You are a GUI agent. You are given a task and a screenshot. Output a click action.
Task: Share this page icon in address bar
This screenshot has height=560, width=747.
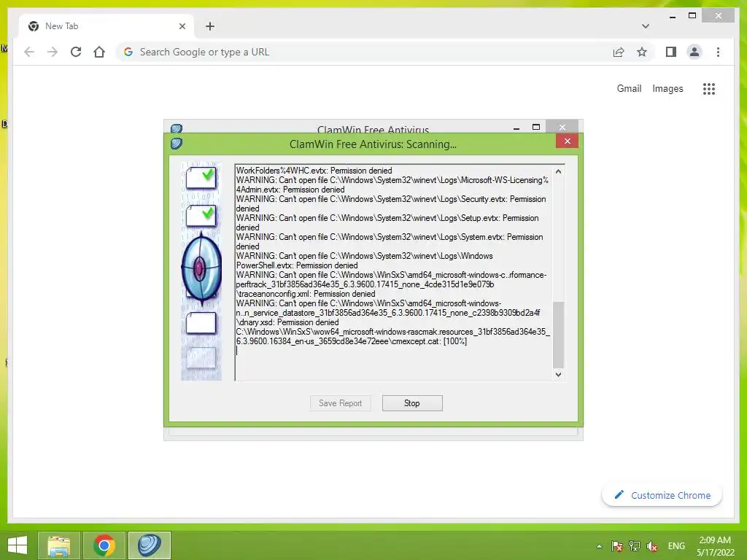click(619, 52)
